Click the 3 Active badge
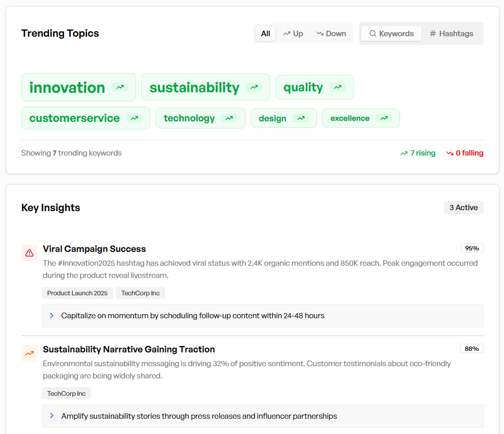 tap(463, 208)
